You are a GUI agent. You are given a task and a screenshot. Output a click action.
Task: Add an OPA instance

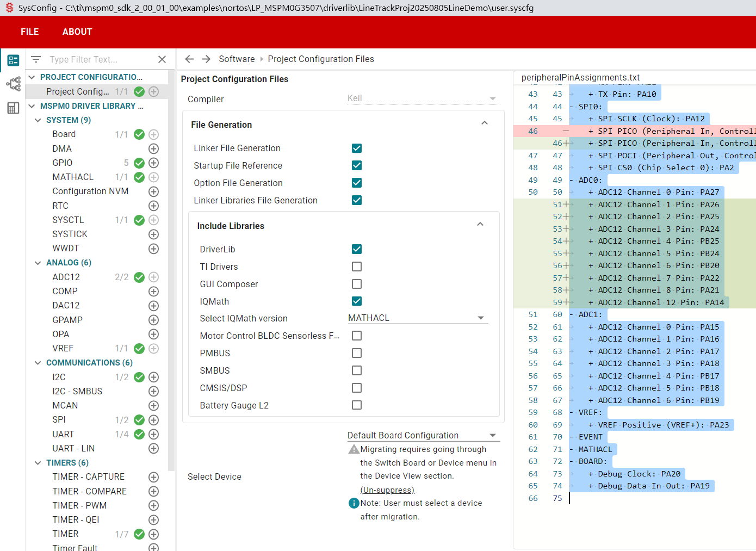click(154, 334)
